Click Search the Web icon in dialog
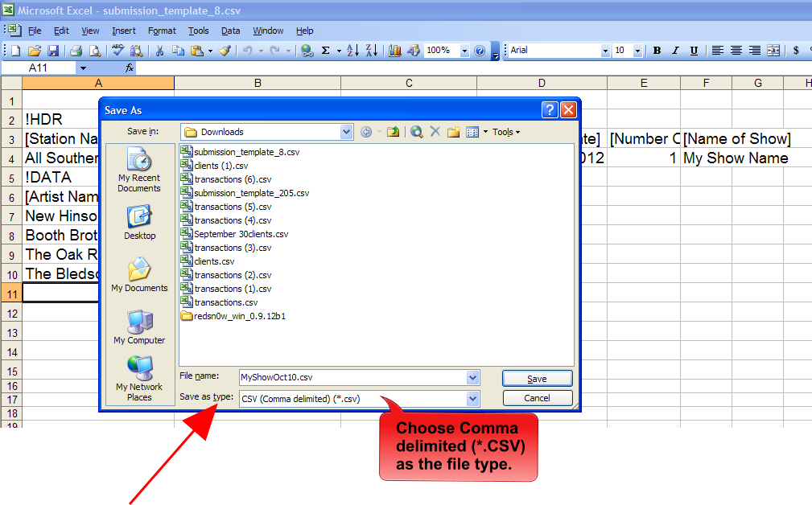This screenshot has width=812, height=505. pos(416,132)
